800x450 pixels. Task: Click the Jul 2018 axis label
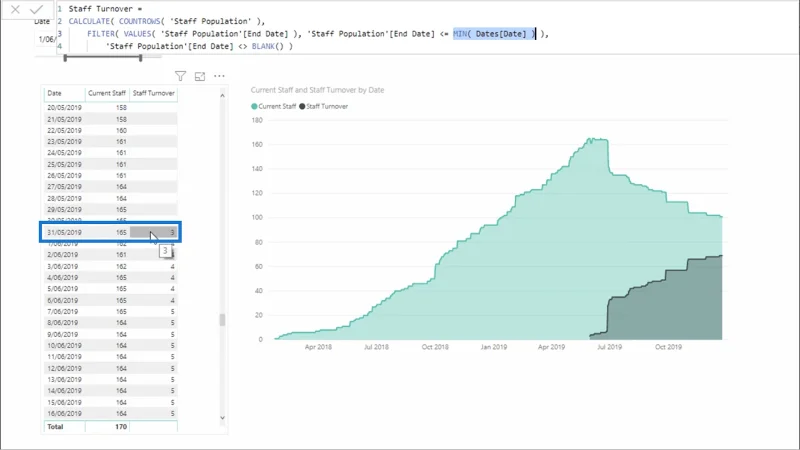[377, 347]
